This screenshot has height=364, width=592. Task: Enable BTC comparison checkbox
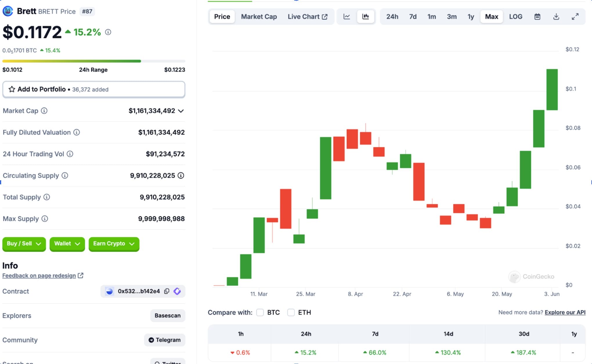pyautogui.click(x=260, y=312)
